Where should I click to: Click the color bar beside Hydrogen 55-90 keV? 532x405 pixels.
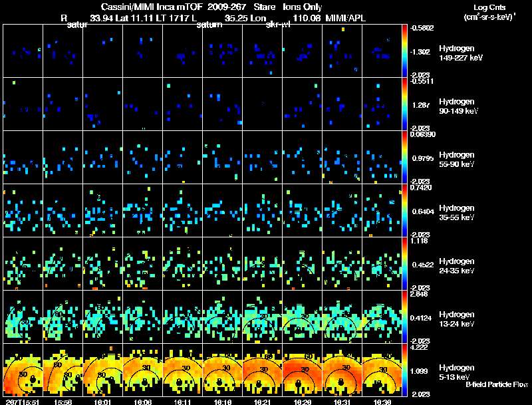coord(404,158)
